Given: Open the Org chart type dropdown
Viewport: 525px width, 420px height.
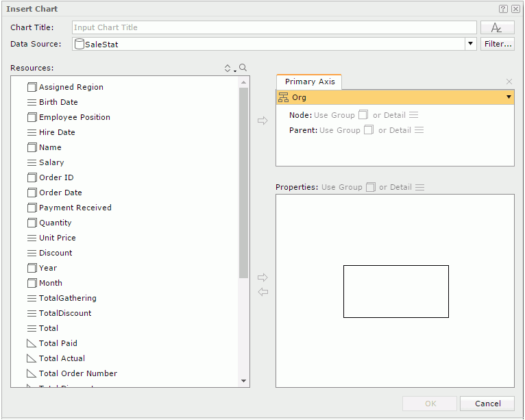Looking at the screenshot, I should click(508, 97).
